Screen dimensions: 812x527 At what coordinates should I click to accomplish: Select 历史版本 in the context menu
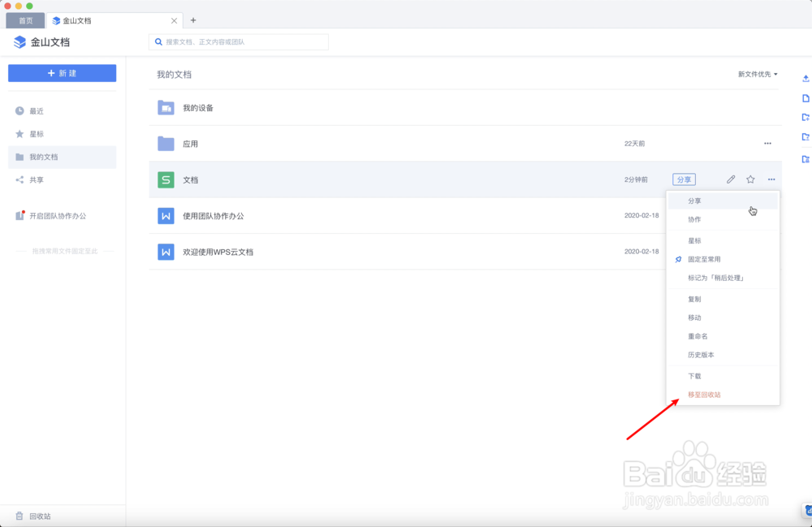click(x=723, y=355)
